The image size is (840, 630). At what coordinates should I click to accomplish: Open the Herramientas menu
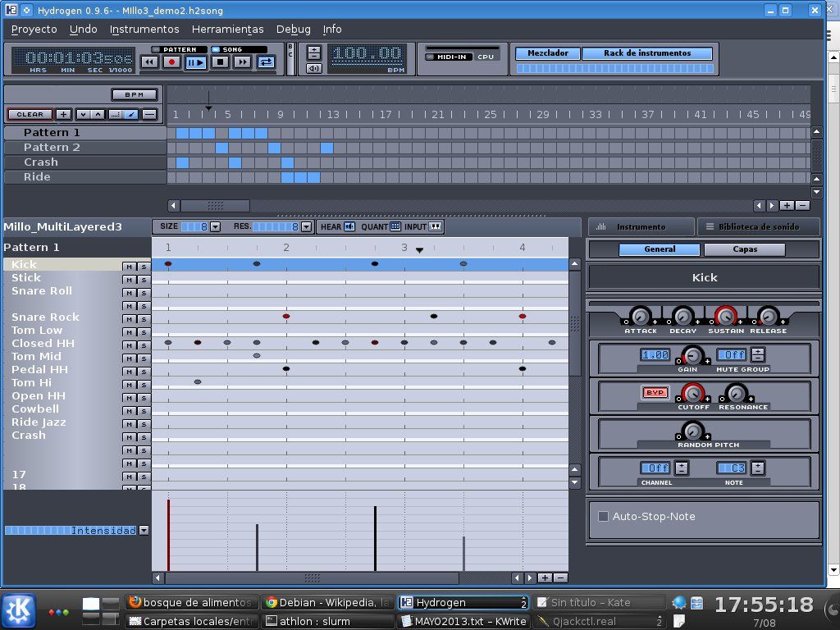[228, 30]
